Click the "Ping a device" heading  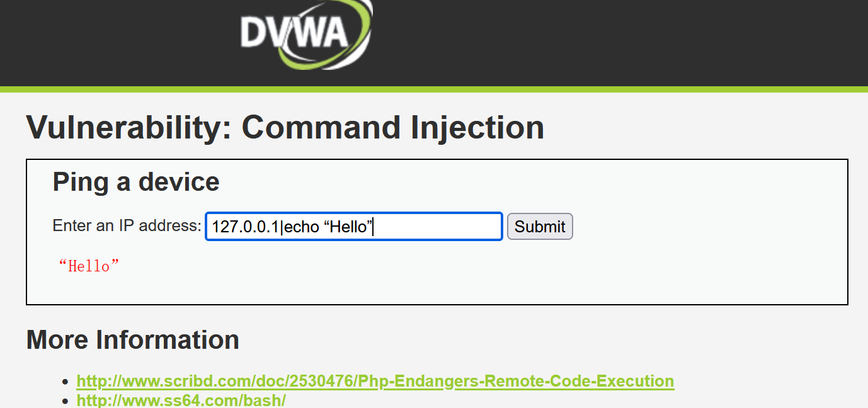click(x=136, y=182)
